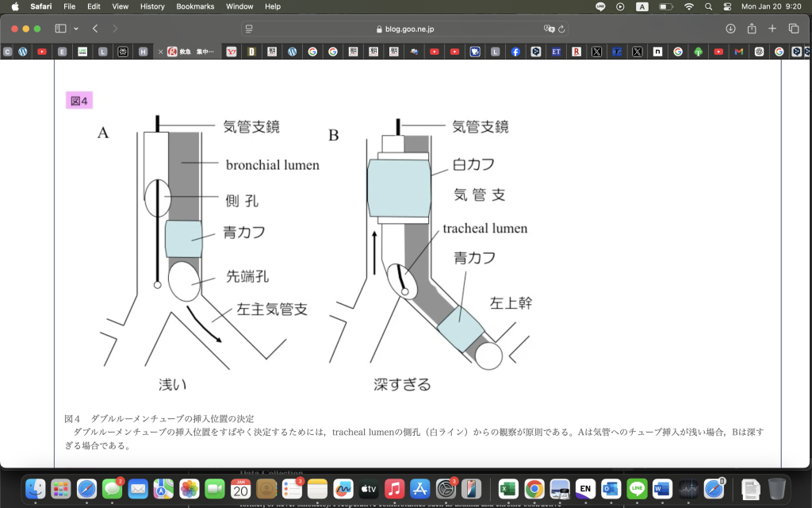This screenshot has width=812, height=508.
Task: Open the input source menu marked A
Action: tap(641, 6)
